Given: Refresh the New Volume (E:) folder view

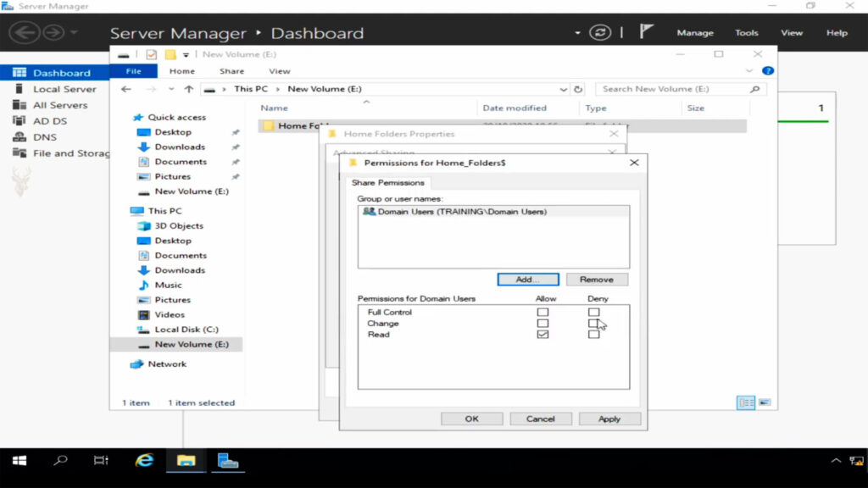Looking at the screenshot, I should coord(578,89).
